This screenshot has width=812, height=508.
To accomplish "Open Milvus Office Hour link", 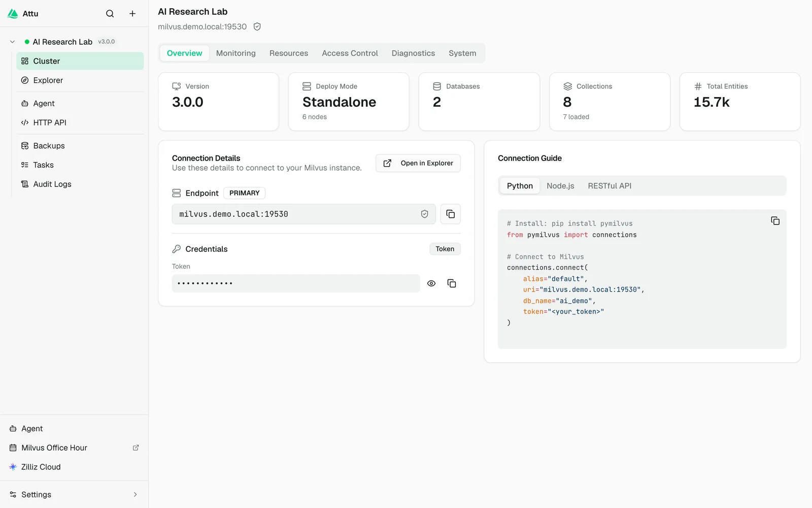I will pyautogui.click(x=74, y=448).
